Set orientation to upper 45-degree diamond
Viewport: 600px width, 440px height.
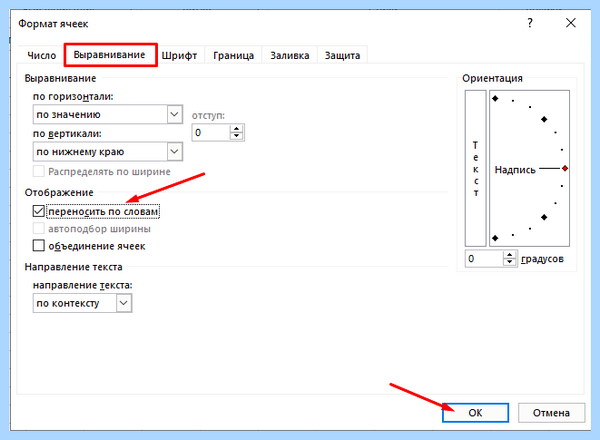pos(544,119)
